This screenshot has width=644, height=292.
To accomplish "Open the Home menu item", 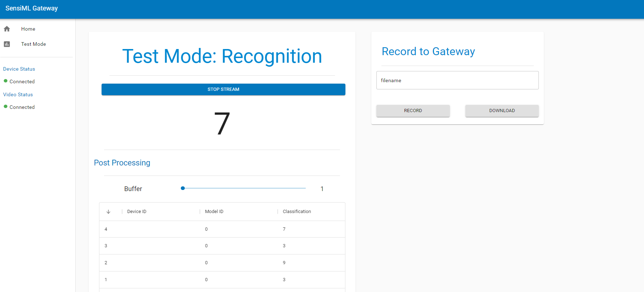I will (x=28, y=29).
